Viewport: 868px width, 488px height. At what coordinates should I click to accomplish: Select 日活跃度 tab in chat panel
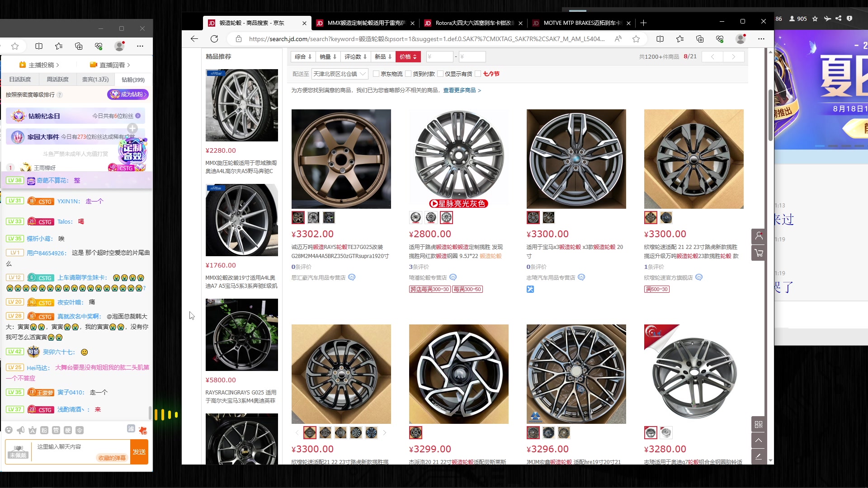coord(20,80)
